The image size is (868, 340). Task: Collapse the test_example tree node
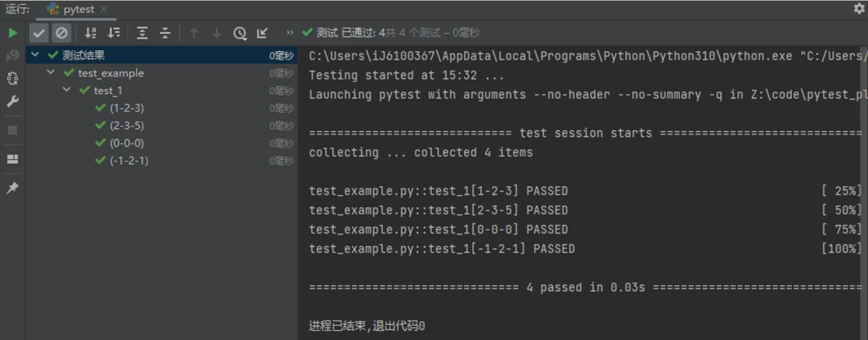coord(51,72)
